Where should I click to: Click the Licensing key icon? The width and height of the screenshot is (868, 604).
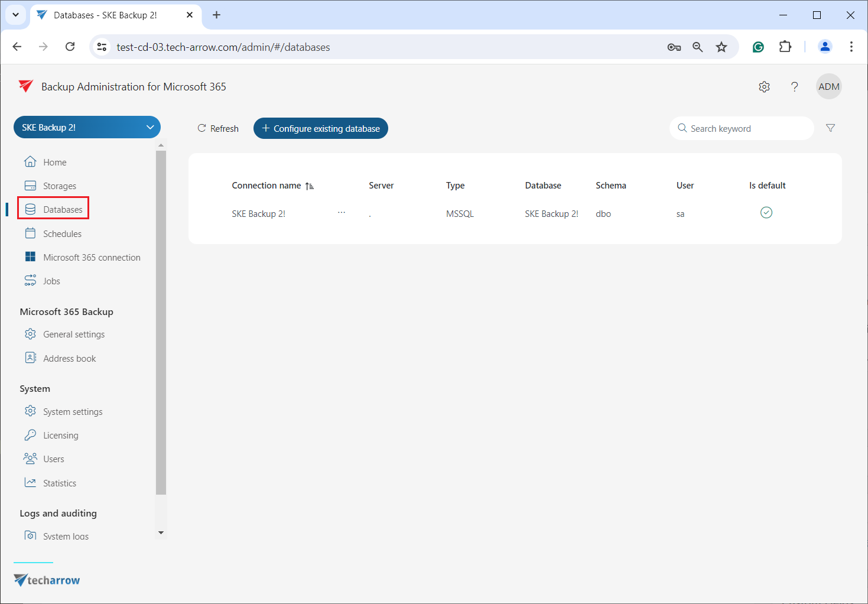click(30, 435)
